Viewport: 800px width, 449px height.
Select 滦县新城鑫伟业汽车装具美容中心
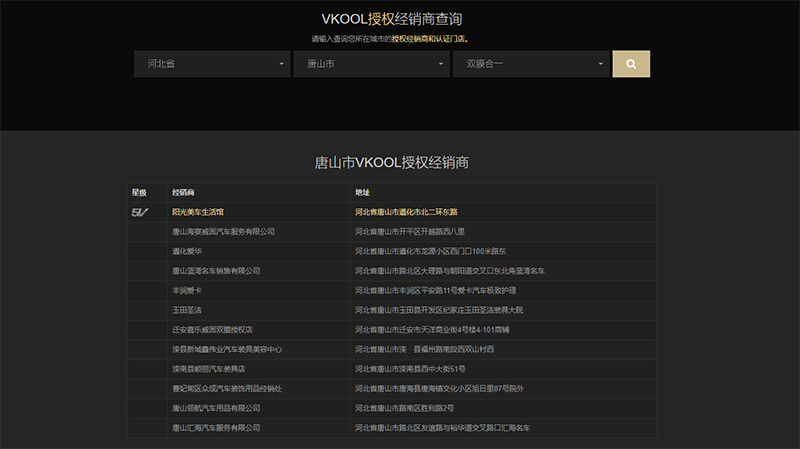pyautogui.click(x=226, y=349)
